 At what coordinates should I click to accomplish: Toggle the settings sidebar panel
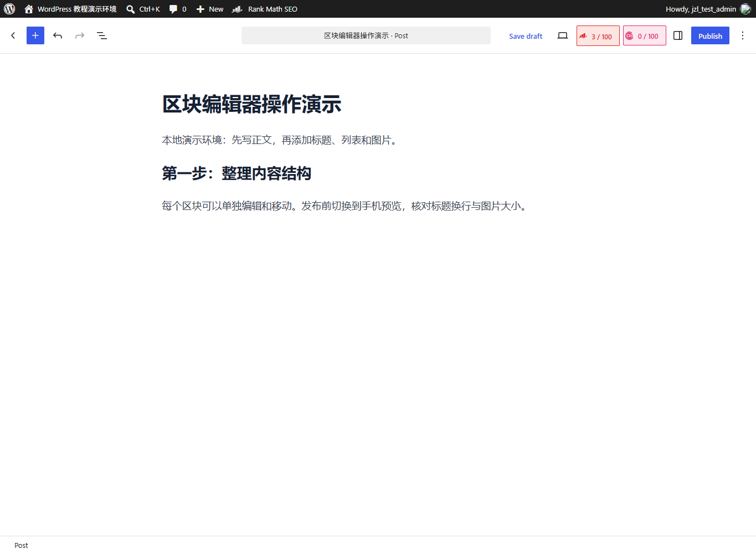678,35
